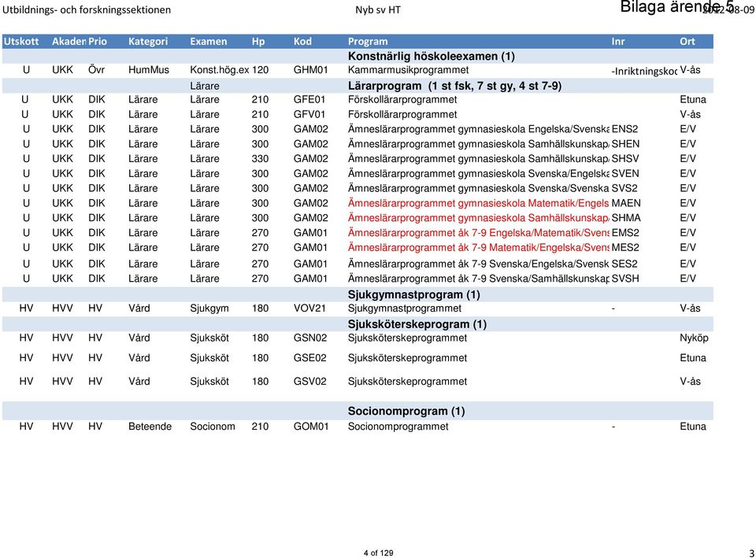Select the 'Kammarmusikprogrammet' program cell
This screenshot has height=558, width=756.
pyautogui.click(x=409, y=70)
